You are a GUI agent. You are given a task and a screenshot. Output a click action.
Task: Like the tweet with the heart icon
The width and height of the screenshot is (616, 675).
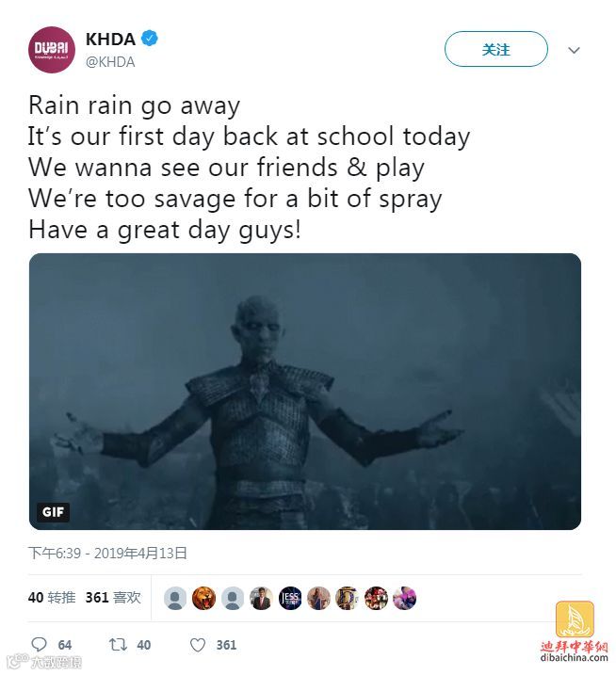pos(198,645)
